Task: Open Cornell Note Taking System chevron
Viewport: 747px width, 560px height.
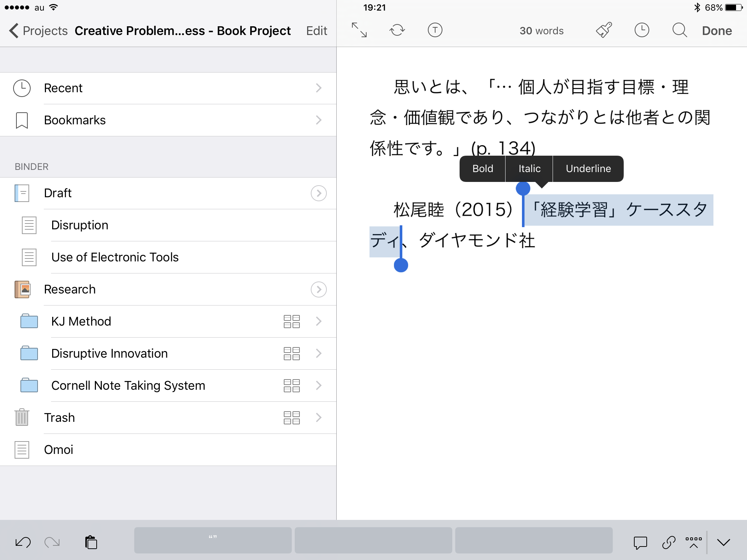Action: coord(319,385)
